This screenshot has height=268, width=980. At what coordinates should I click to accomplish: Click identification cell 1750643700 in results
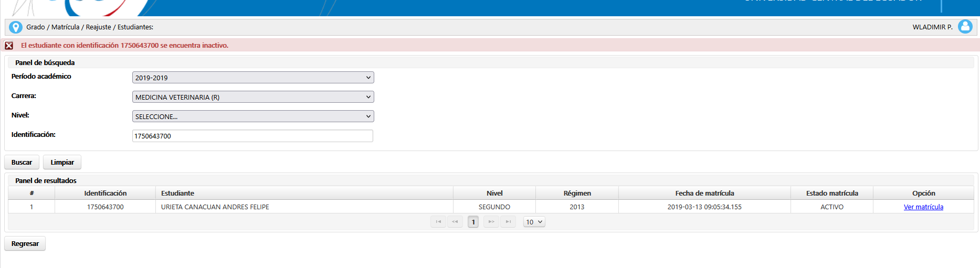pos(106,207)
